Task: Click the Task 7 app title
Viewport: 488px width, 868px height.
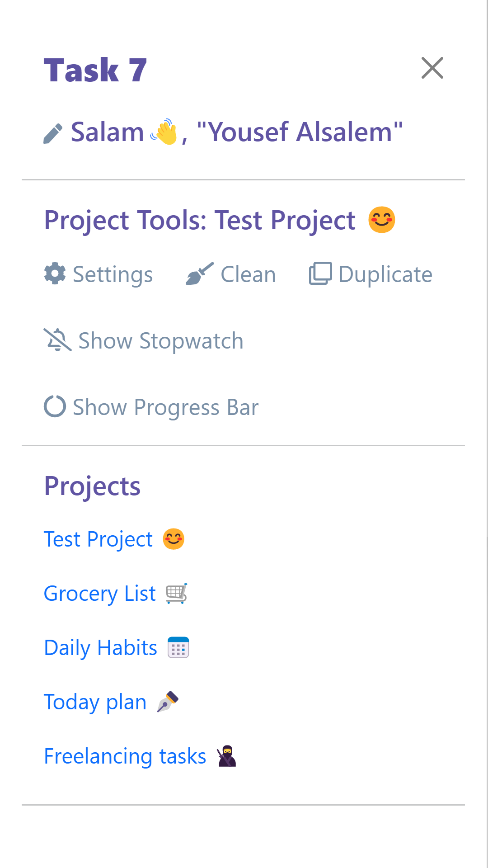Action: [95, 71]
